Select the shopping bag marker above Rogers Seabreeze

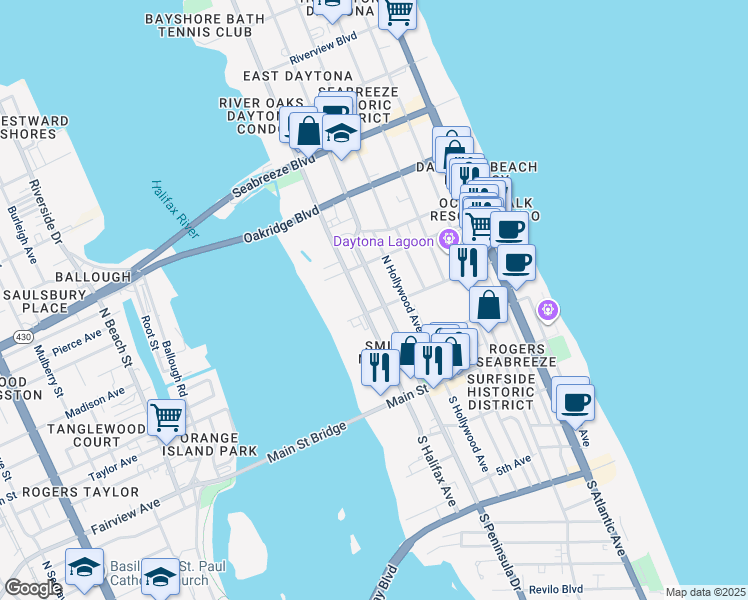click(x=488, y=305)
